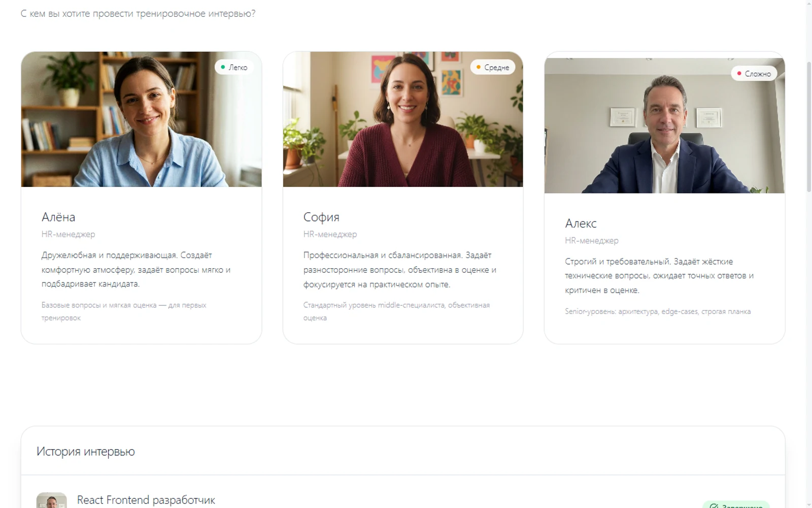The width and height of the screenshot is (812, 508).
Task: Select Алекс's interviewer photo
Action: pos(664,125)
